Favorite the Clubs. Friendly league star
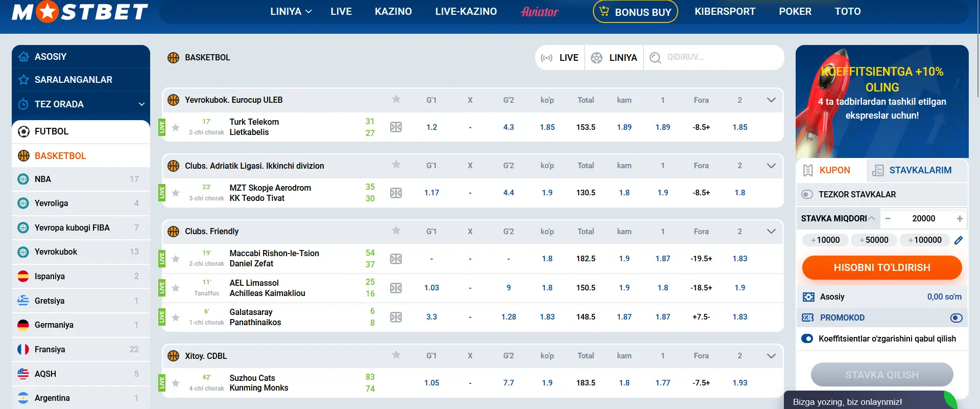This screenshot has height=409, width=980. 396,231
